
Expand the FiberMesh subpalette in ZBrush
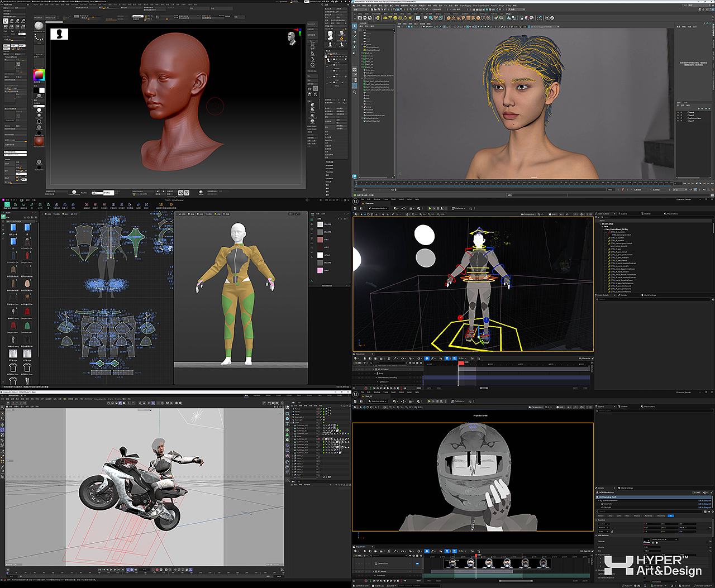tap(330, 179)
